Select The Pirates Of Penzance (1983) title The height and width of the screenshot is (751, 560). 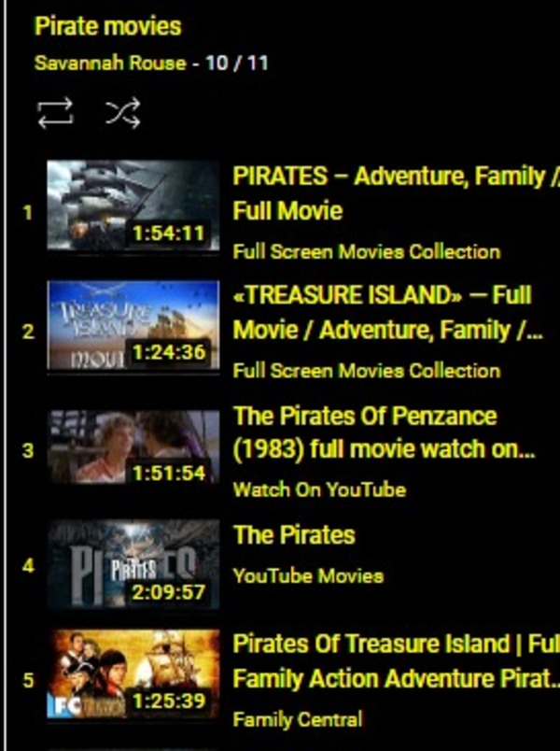384,432
